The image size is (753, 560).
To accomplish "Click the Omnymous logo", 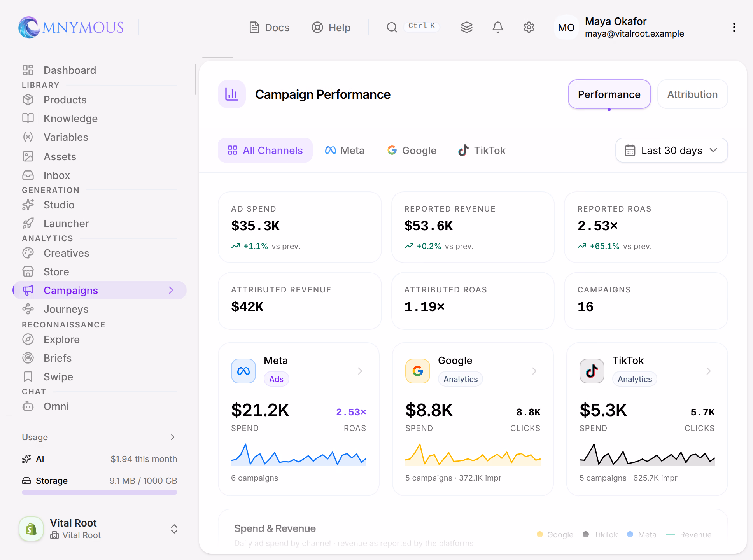I will coord(71,27).
